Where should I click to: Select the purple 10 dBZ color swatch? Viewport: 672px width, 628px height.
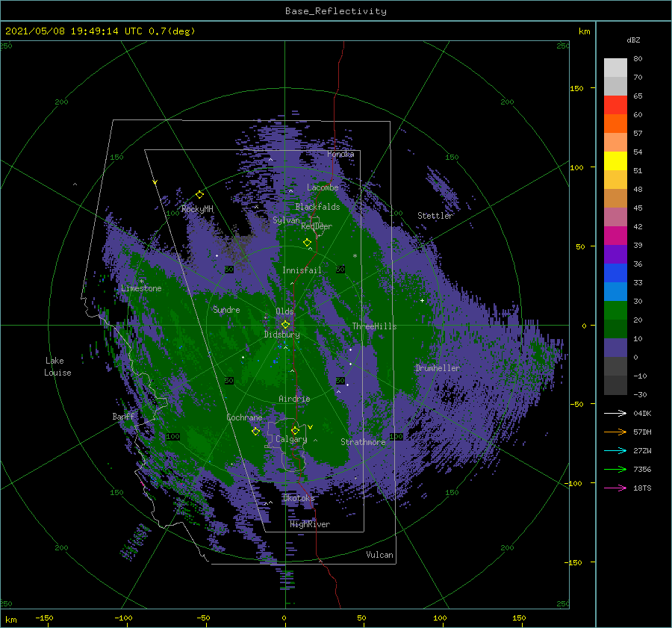click(615, 348)
